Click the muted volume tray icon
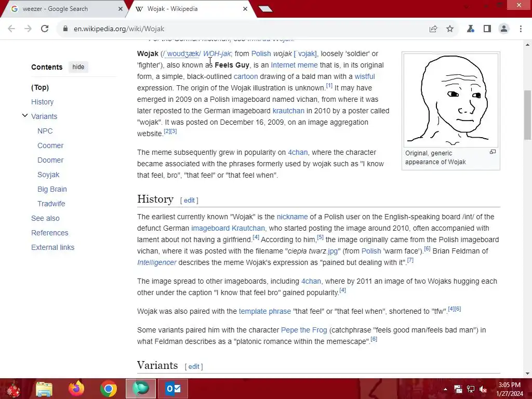Image resolution: width=532 pixels, height=399 pixels. (483, 389)
